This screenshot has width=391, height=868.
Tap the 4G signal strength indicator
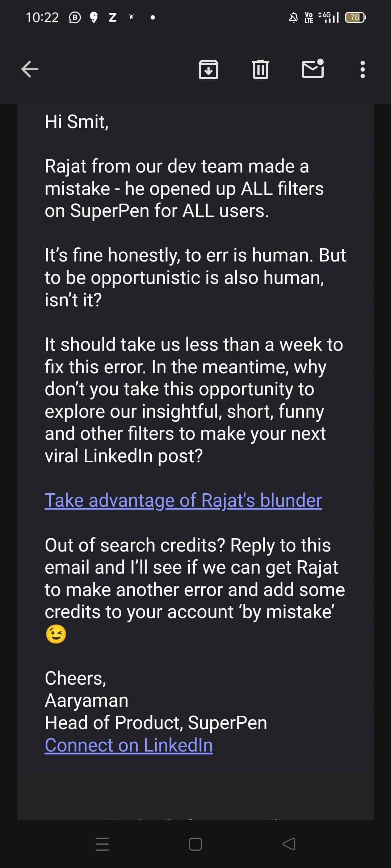[x=329, y=17]
